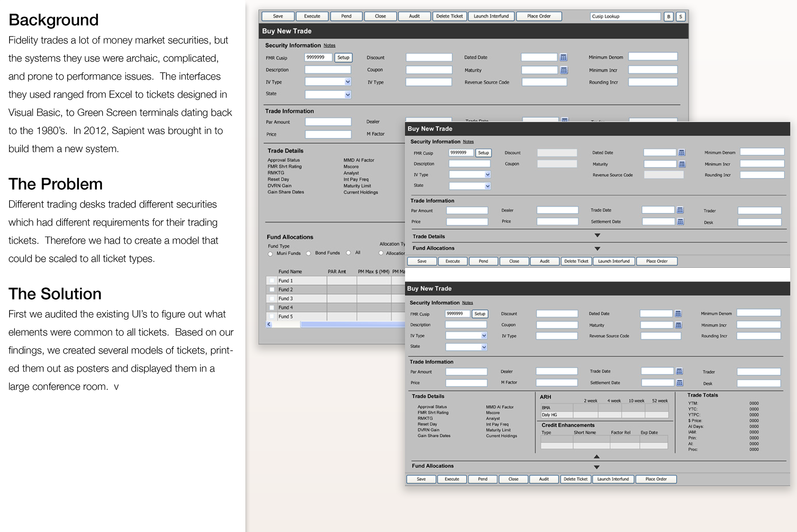This screenshot has height=532, width=797.
Task: Click Place Order in back window toolbar
Action: pyautogui.click(x=539, y=16)
